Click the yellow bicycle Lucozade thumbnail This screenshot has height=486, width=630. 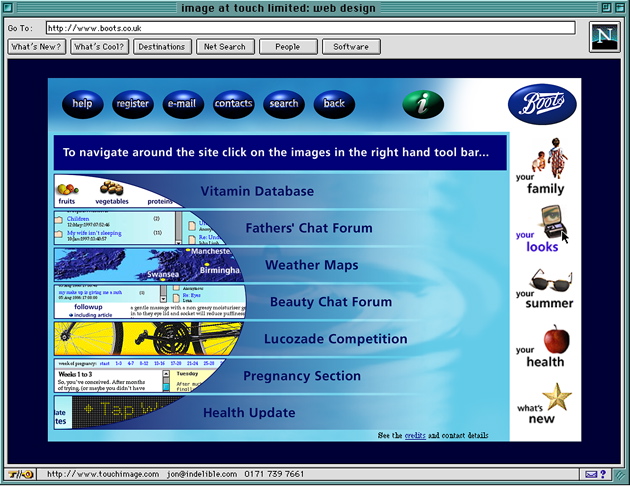pos(148,339)
